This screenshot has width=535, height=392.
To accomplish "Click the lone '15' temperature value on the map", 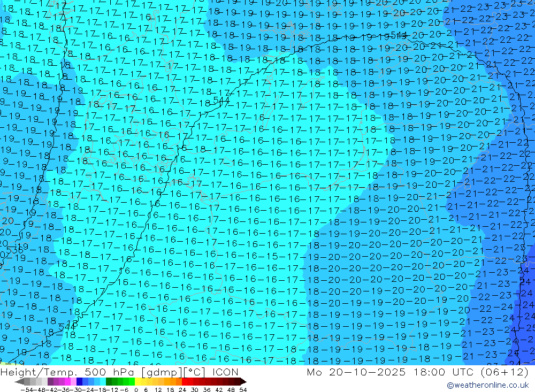I will pyautogui.click(x=272, y=256).
